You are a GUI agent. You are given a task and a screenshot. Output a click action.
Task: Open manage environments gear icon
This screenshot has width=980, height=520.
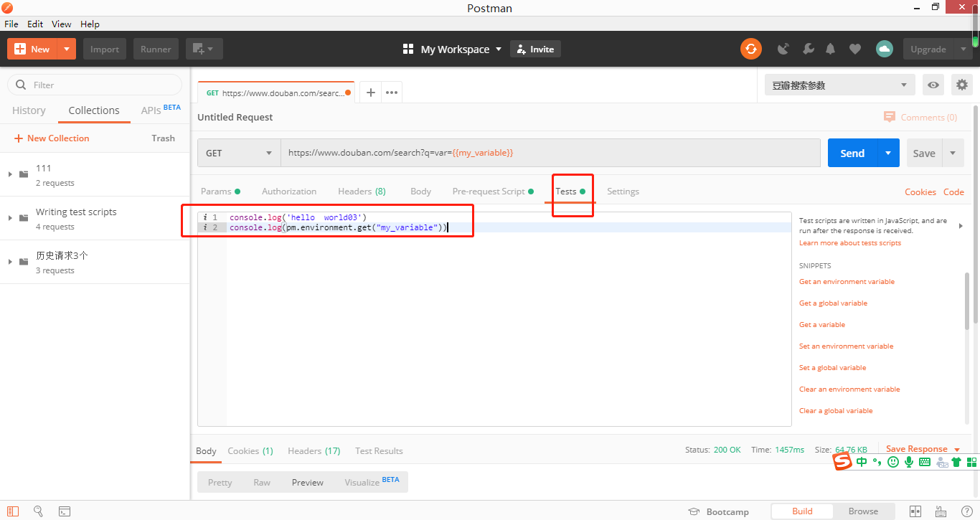[x=962, y=85]
